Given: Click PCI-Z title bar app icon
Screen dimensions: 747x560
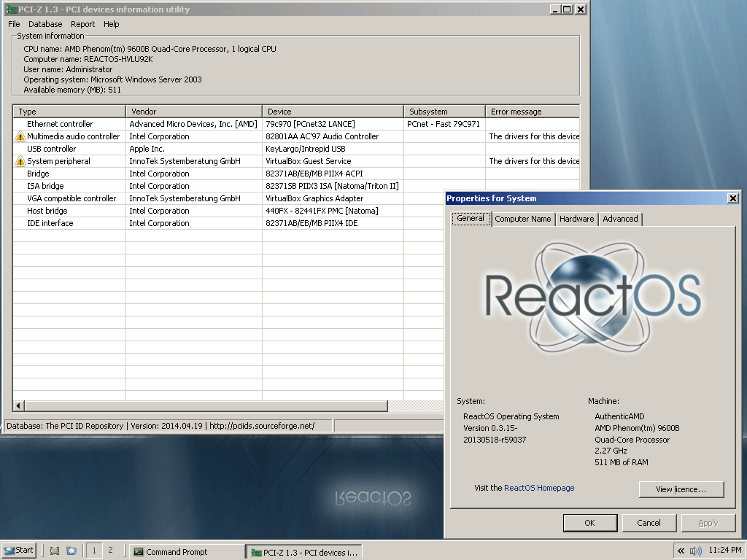Looking at the screenshot, I should click(x=12, y=9).
